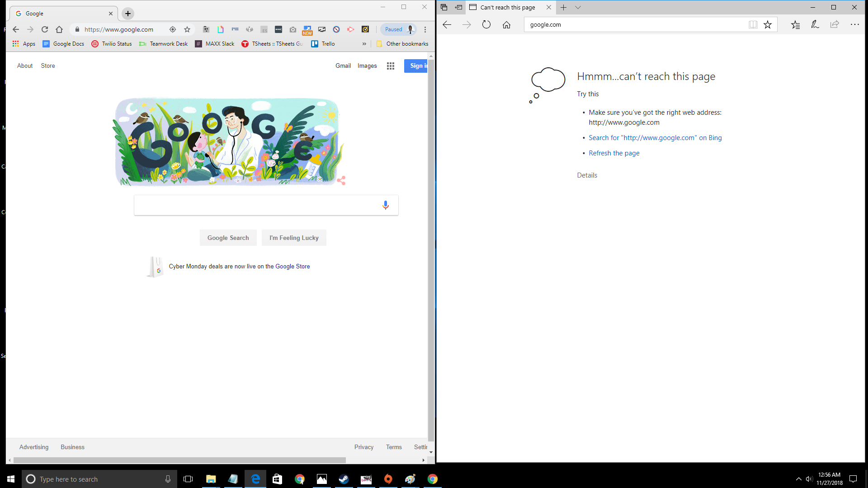Open Task View on the taskbar
Image resolution: width=868 pixels, height=488 pixels.
pos(188,479)
